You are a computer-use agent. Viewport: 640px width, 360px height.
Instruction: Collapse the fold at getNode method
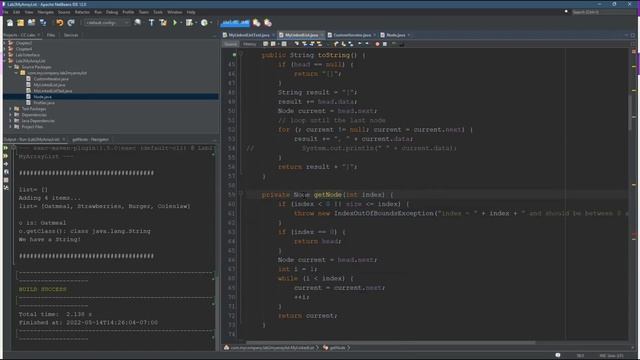click(x=241, y=194)
